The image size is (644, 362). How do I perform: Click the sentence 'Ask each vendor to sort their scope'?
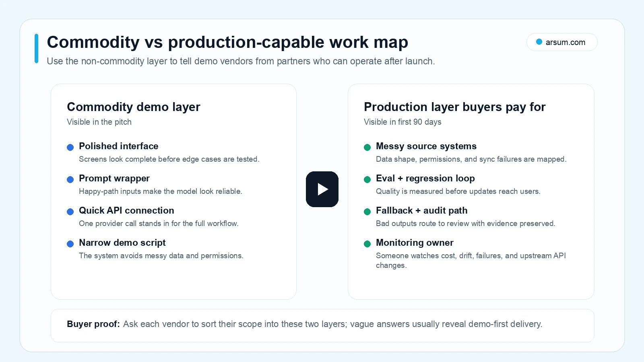[333, 324]
